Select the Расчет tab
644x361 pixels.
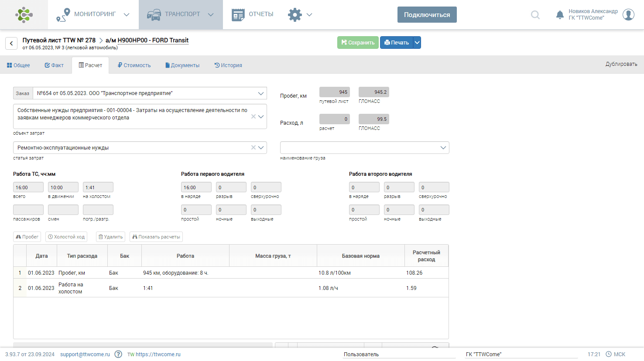[90, 65]
